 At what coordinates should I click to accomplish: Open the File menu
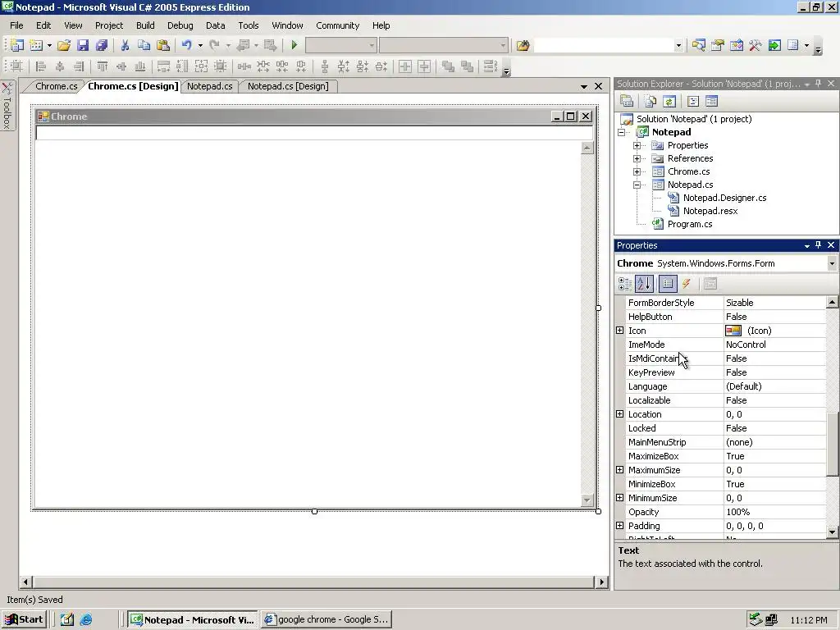16,25
